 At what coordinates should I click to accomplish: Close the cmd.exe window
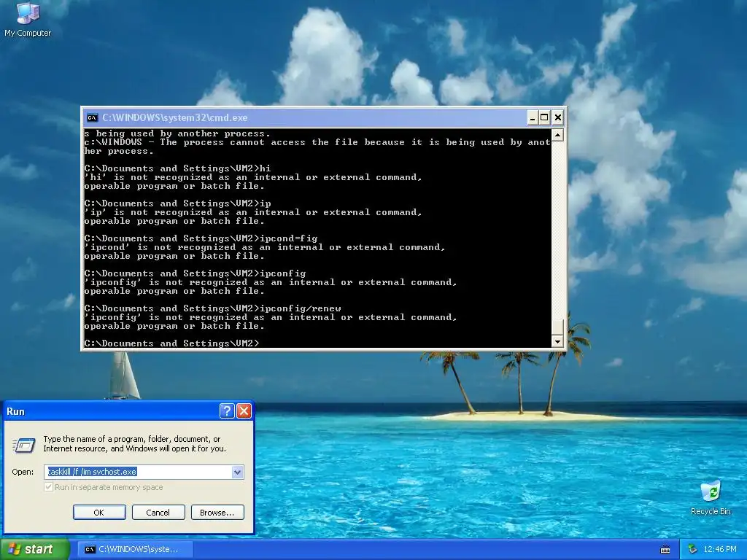click(558, 117)
